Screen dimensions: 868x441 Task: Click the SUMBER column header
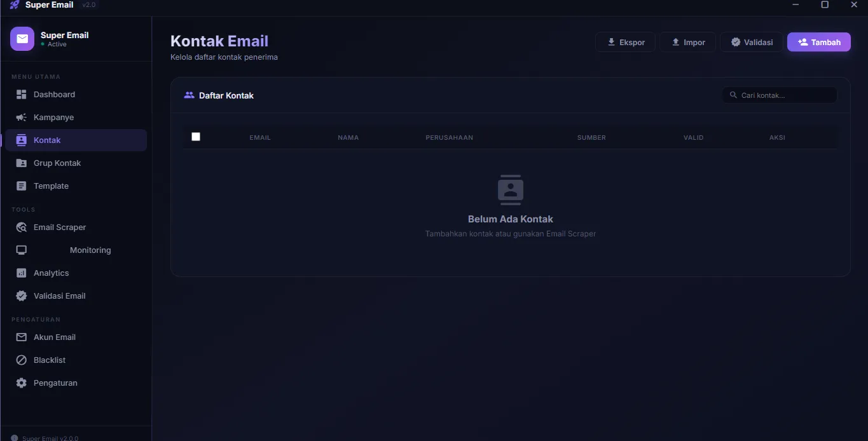coord(591,138)
